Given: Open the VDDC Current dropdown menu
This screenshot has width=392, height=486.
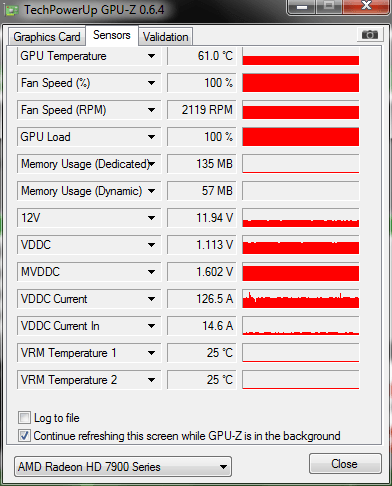Looking at the screenshot, I should tap(151, 299).
